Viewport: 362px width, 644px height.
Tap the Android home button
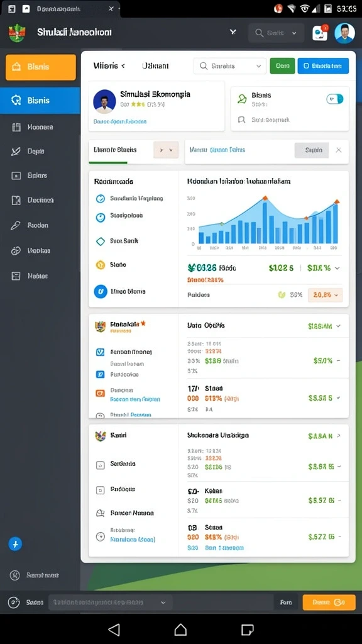180,630
